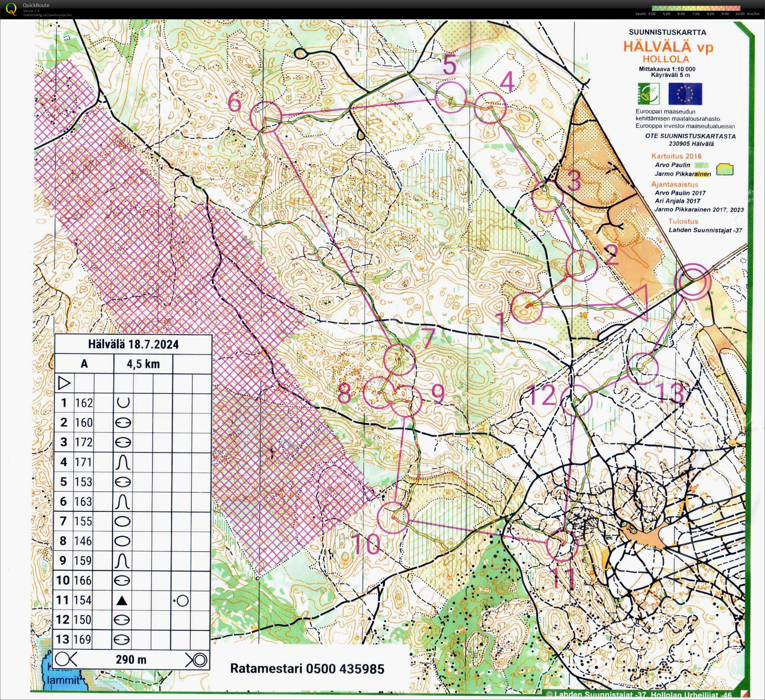Click control circle 4 on the map
Viewport: 765px width, 700px height.
point(491,108)
